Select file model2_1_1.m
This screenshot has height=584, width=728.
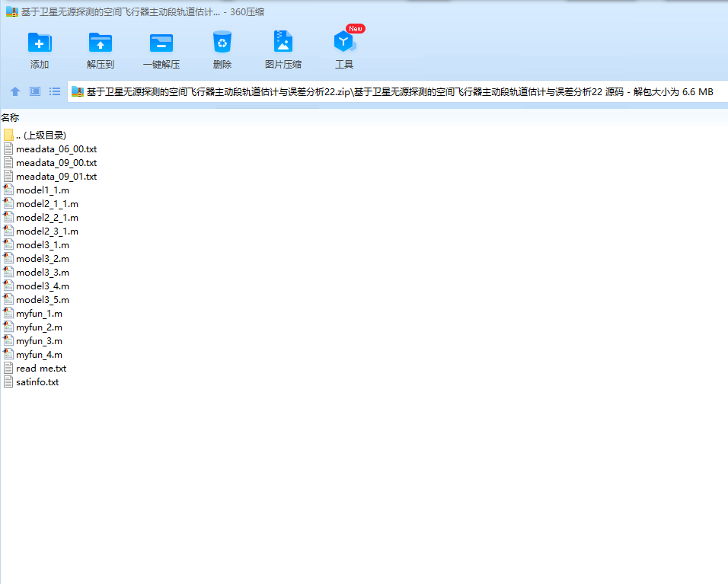pyautogui.click(x=41, y=204)
